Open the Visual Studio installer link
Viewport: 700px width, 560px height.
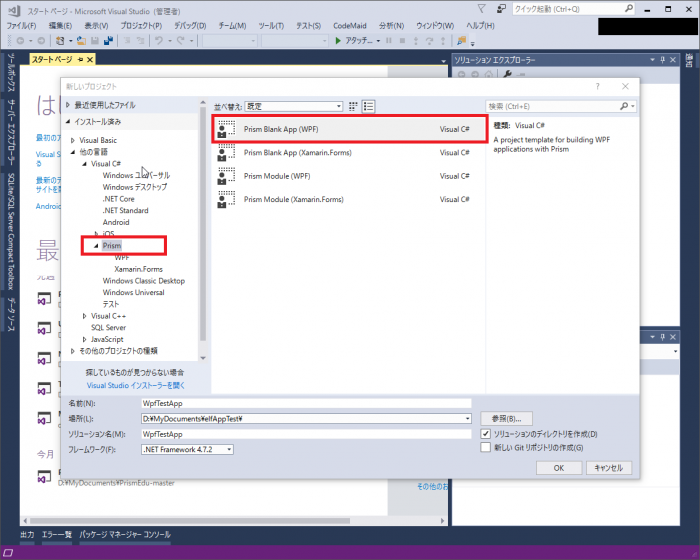pos(135,384)
